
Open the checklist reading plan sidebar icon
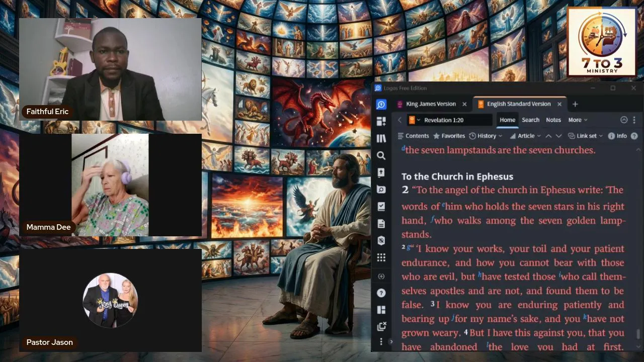(x=381, y=206)
